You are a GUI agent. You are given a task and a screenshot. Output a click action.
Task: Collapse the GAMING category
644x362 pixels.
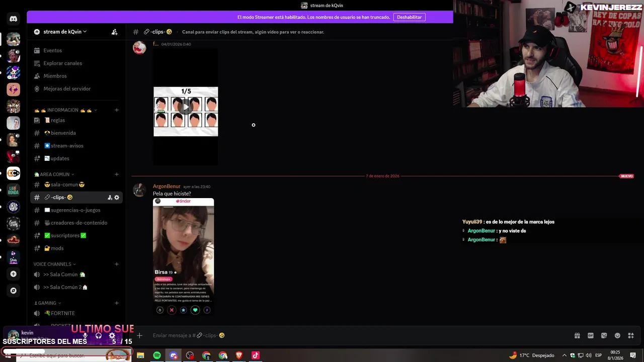coord(47,303)
